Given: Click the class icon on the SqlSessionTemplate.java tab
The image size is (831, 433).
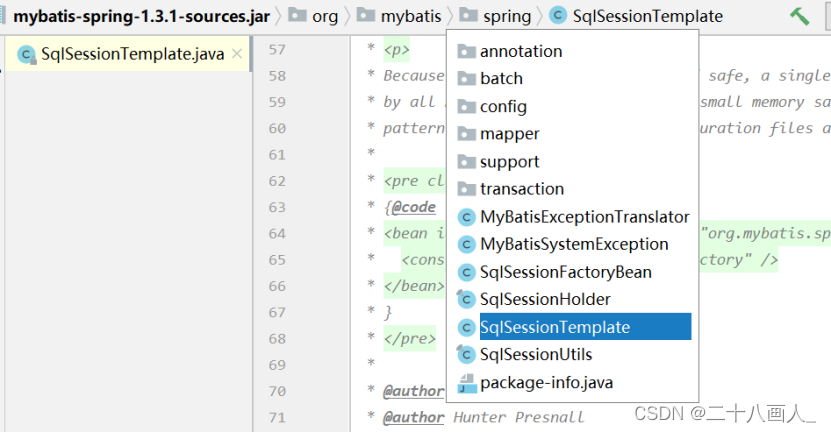Looking at the screenshot, I should click(26, 55).
